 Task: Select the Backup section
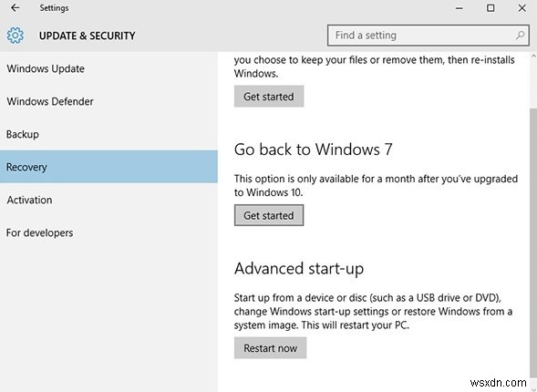click(x=108, y=135)
